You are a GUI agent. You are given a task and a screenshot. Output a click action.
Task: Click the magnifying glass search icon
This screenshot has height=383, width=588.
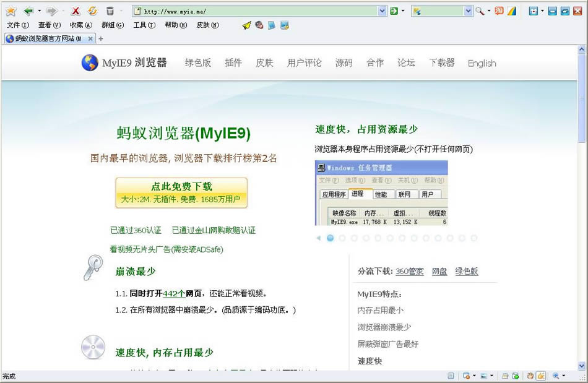pyautogui.click(x=480, y=11)
